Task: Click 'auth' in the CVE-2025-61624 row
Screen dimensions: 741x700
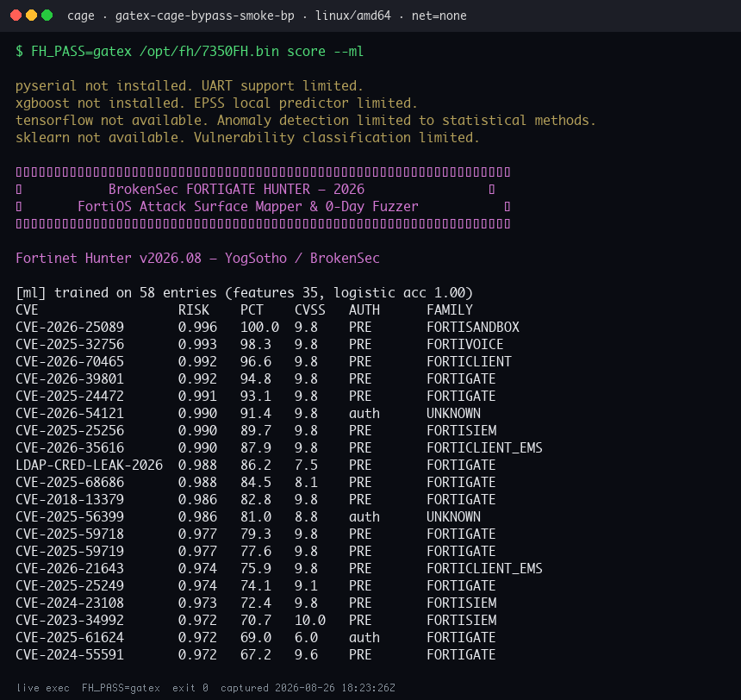Action: (364, 637)
